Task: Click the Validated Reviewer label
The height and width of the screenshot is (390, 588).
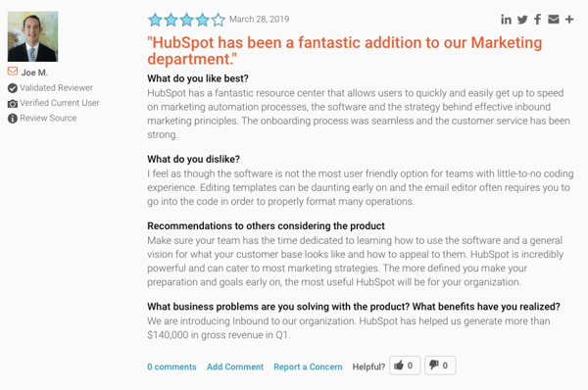Action: [56, 88]
